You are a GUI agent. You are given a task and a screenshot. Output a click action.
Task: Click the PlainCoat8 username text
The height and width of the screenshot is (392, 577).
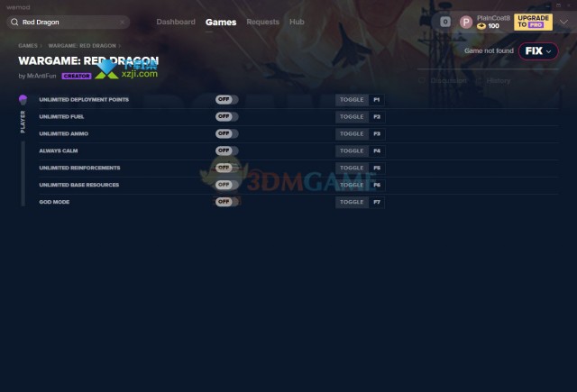click(x=493, y=18)
